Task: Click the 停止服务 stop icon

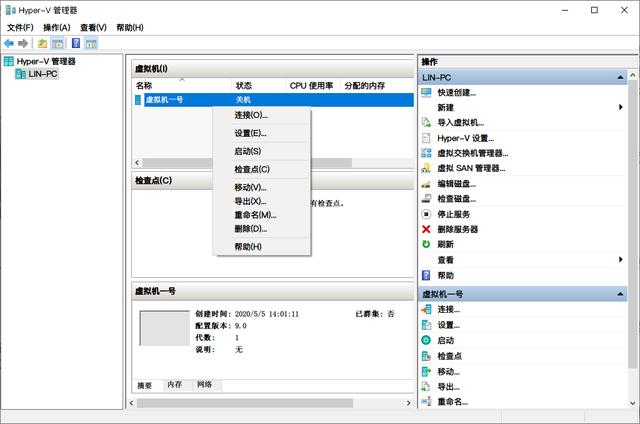Action: 426,214
